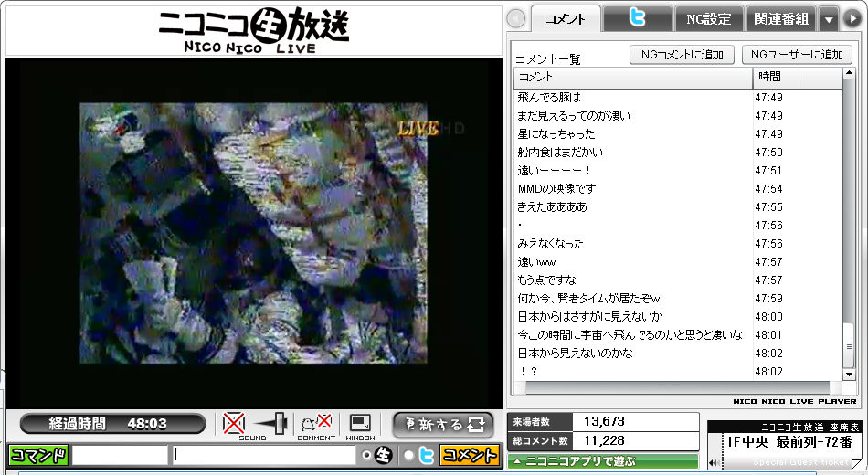Click the seat label 1F中央 最前列-72番
The height and width of the screenshot is (475, 868).
click(789, 442)
